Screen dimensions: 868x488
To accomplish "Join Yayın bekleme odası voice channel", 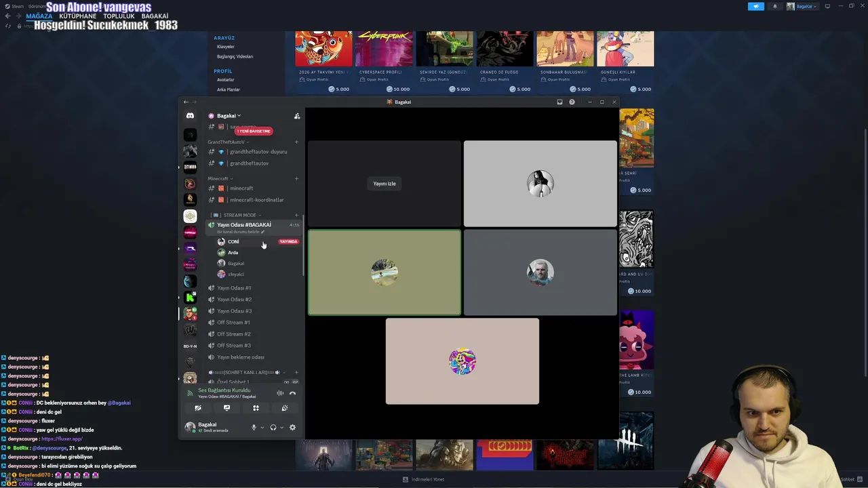I will (x=254, y=357).
